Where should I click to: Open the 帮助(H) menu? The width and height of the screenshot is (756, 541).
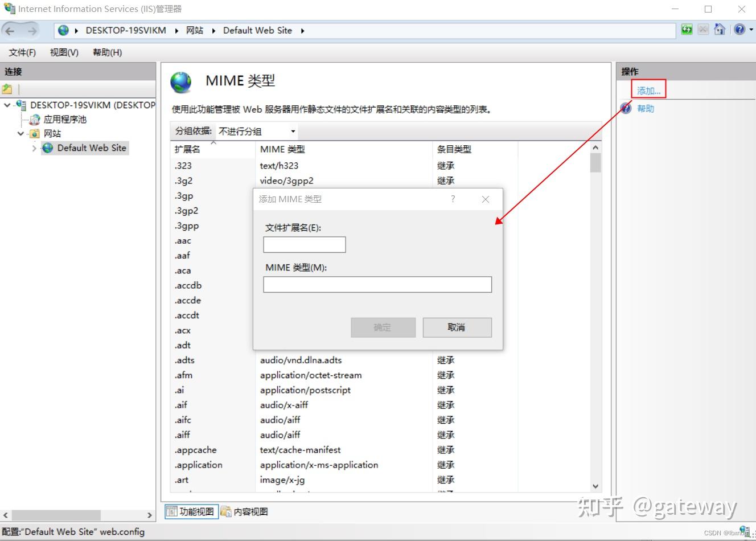click(107, 52)
